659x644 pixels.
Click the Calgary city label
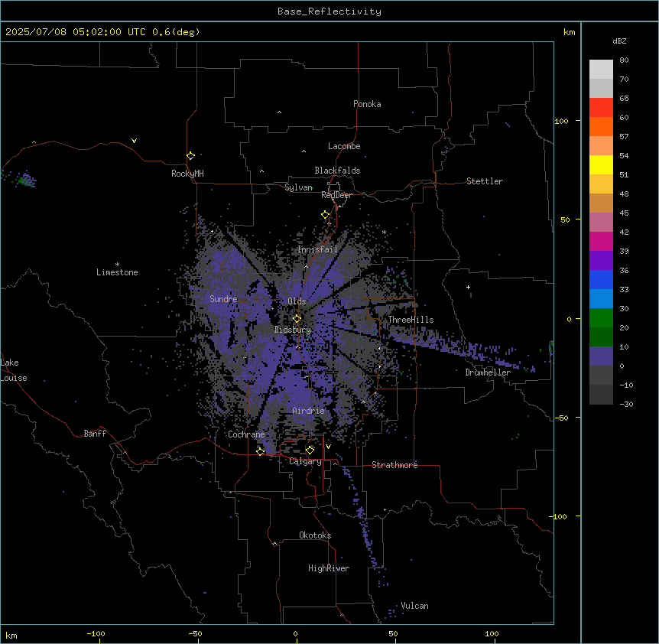click(x=306, y=461)
